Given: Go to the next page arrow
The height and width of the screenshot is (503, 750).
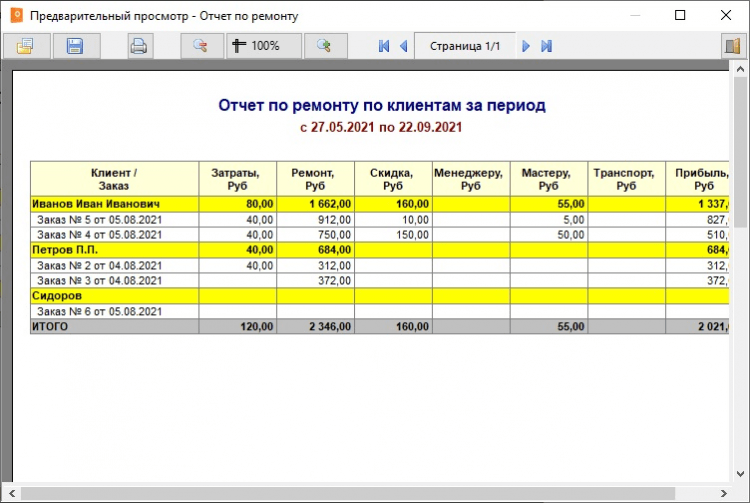Looking at the screenshot, I should tap(526, 46).
